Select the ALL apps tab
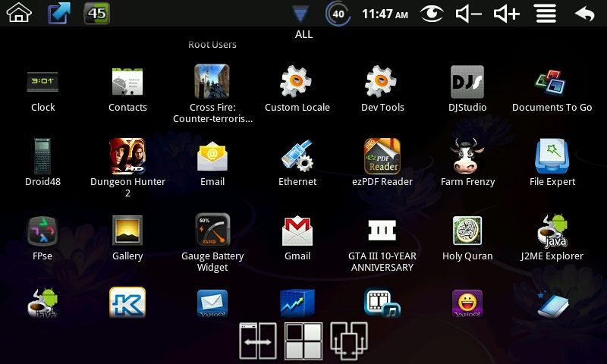The width and height of the screenshot is (607, 364). point(303,34)
